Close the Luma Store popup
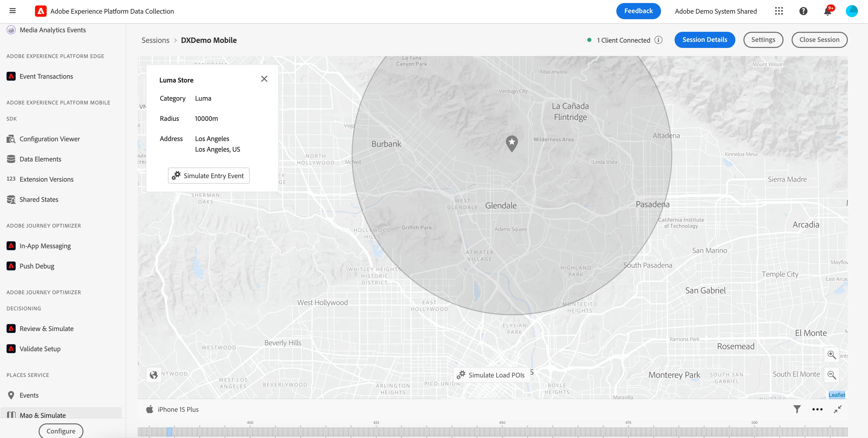Screen dimensions: 868x438 264,79
